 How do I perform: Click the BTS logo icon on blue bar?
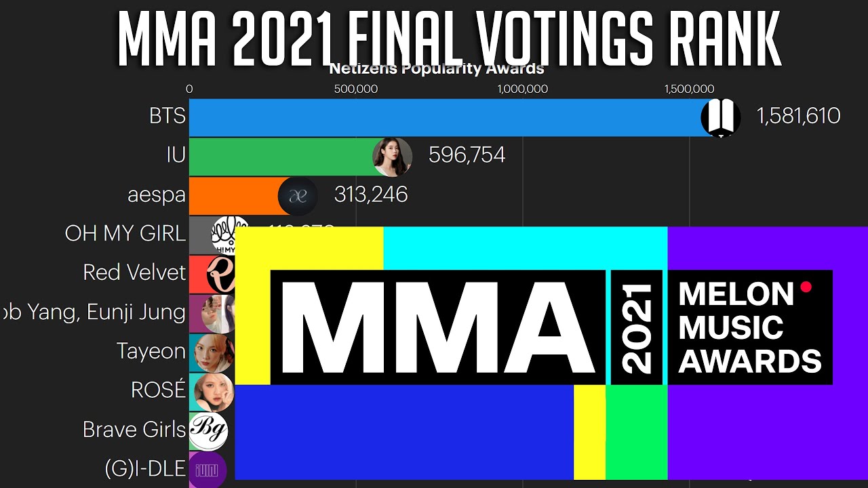[x=720, y=117]
